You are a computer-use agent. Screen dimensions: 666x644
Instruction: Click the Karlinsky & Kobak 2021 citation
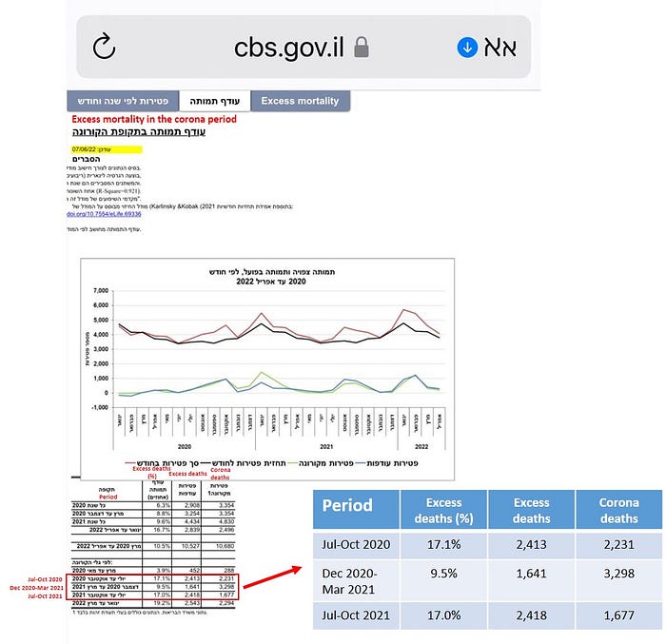coord(183,206)
